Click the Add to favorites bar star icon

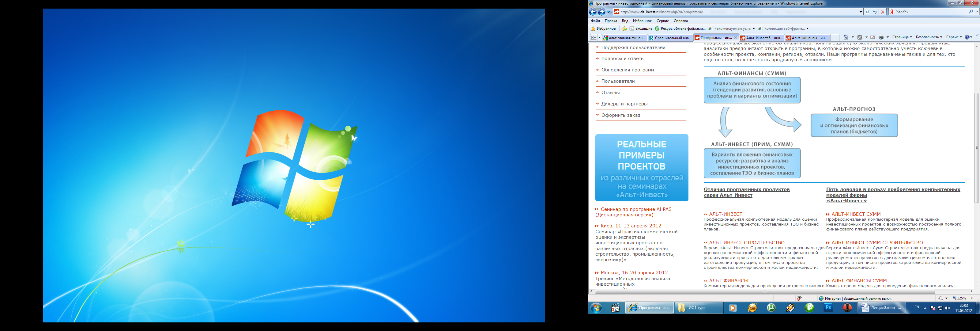pos(624,29)
